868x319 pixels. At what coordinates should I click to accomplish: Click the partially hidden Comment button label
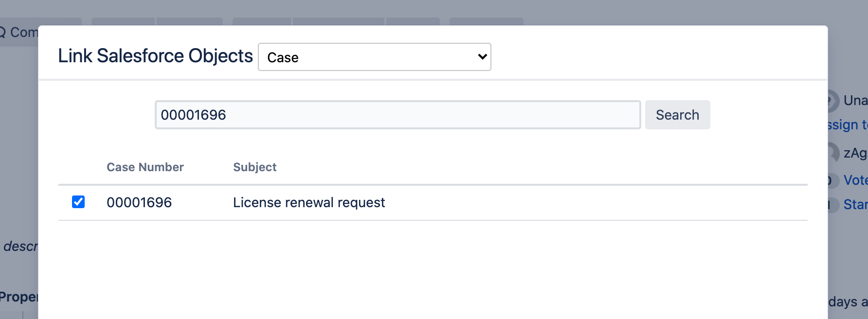(x=23, y=33)
